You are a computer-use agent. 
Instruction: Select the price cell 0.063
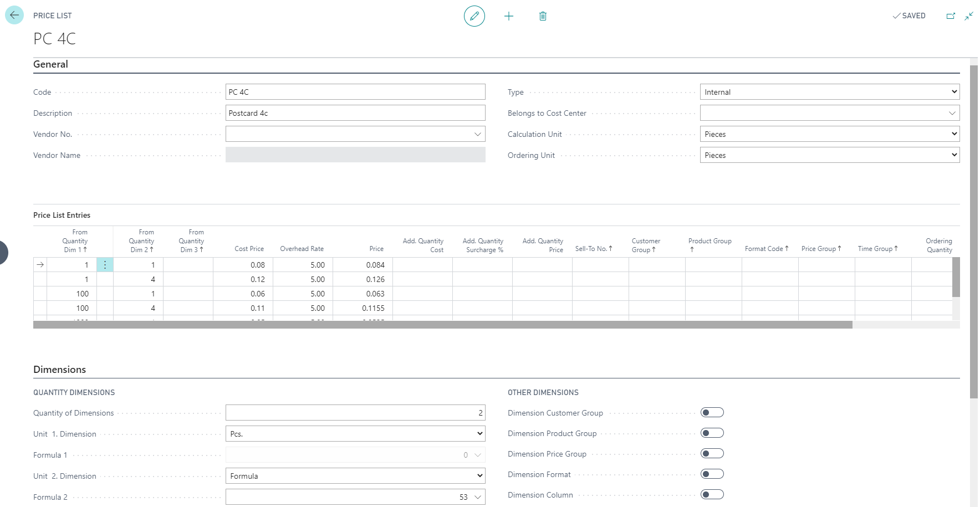pyautogui.click(x=363, y=294)
